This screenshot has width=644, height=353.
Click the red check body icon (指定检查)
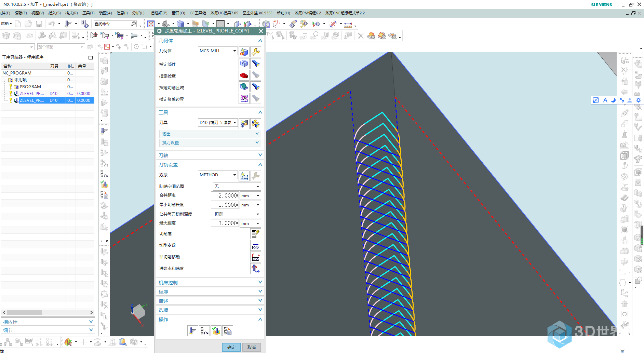point(244,75)
